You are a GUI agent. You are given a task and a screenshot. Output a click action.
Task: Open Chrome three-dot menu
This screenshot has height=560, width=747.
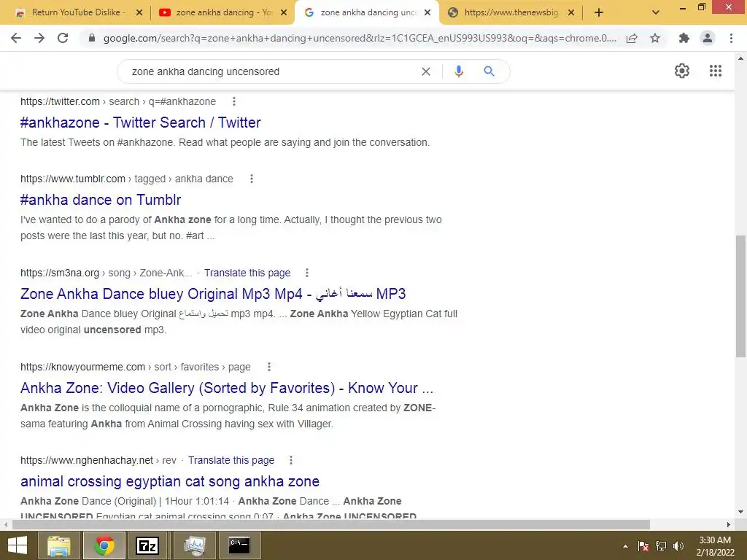tap(731, 38)
